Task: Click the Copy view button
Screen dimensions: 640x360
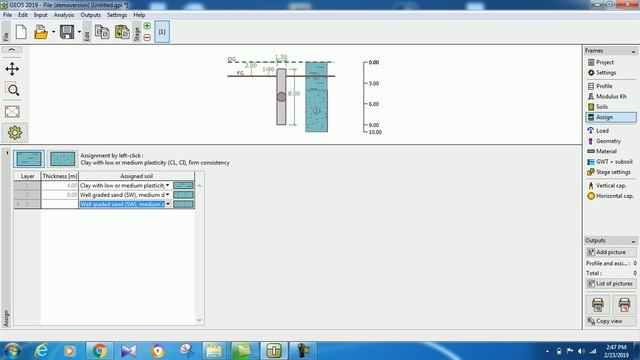Action: point(611,321)
